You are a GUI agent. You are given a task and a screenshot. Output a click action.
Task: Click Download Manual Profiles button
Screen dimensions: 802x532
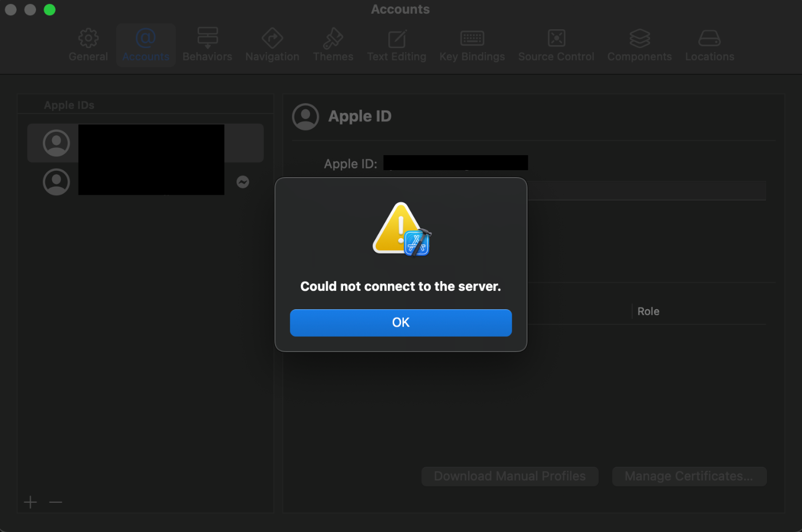(510, 476)
